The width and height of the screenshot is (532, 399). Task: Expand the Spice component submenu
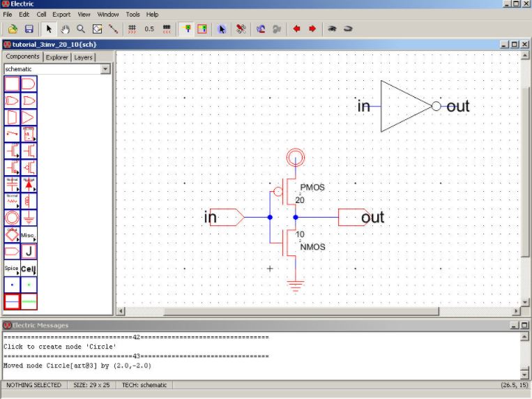tap(13, 269)
